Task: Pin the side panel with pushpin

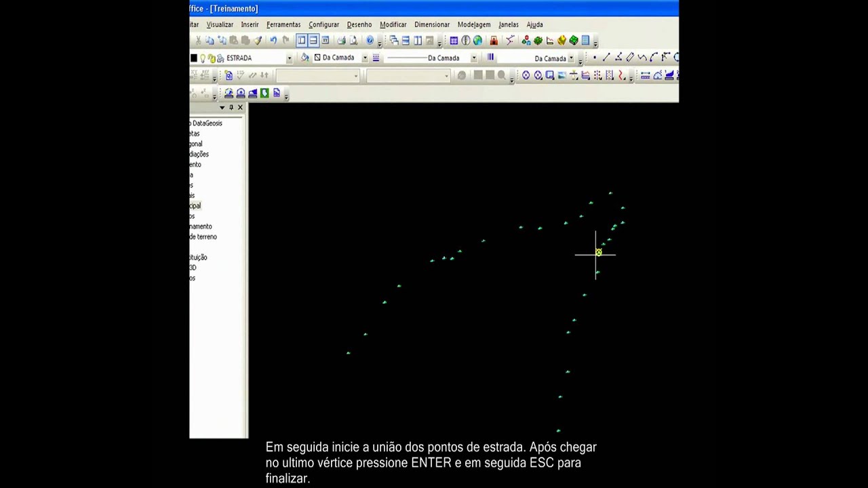Action: coord(231,107)
